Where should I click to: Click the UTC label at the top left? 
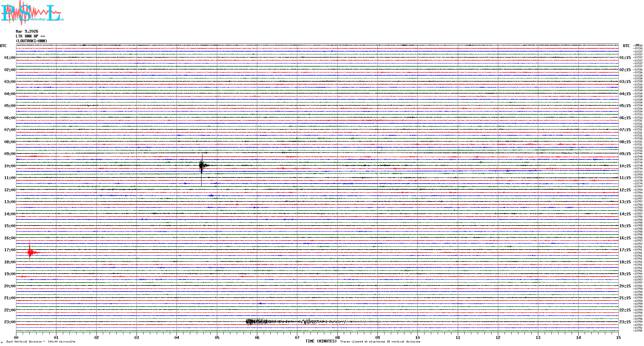click(3, 46)
